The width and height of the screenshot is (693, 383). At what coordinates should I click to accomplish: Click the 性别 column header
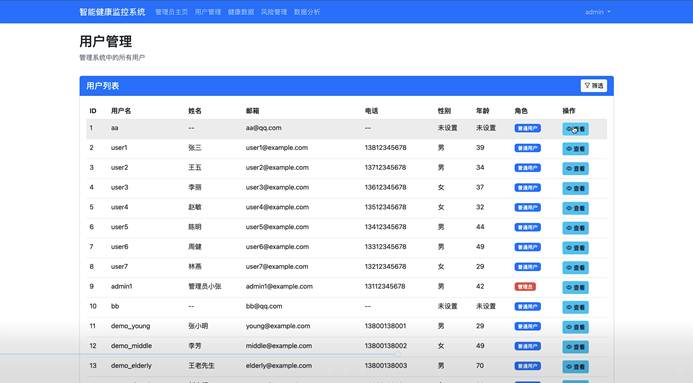(444, 111)
